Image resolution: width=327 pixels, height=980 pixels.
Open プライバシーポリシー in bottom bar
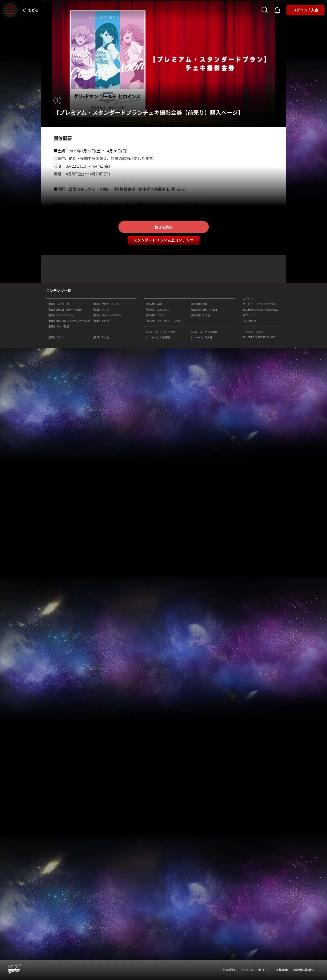coord(255,970)
